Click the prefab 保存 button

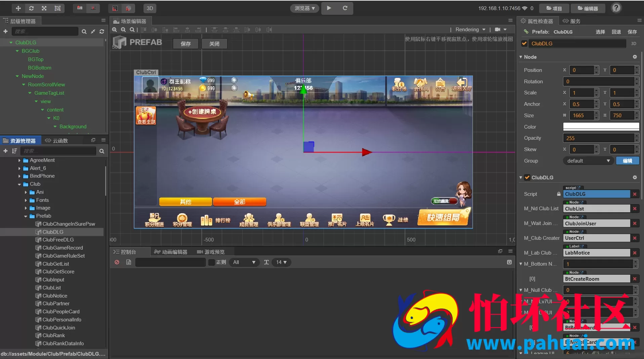click(186, 44)
